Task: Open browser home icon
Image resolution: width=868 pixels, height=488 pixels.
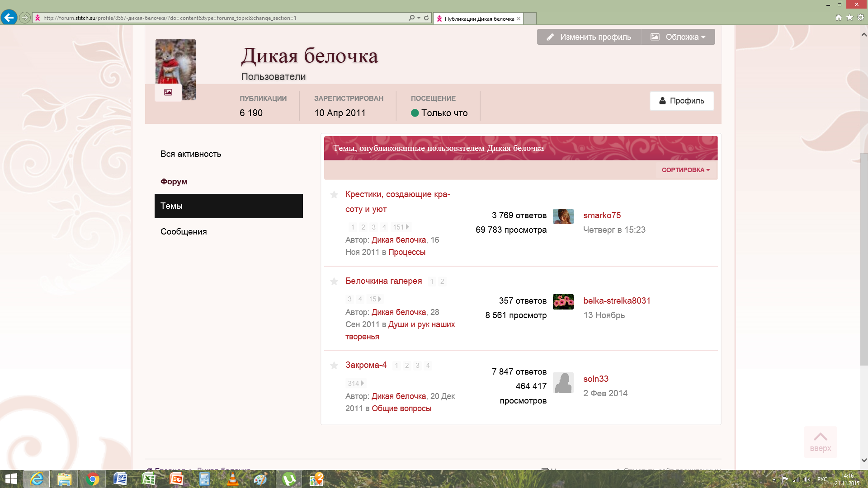Action: 839,18
